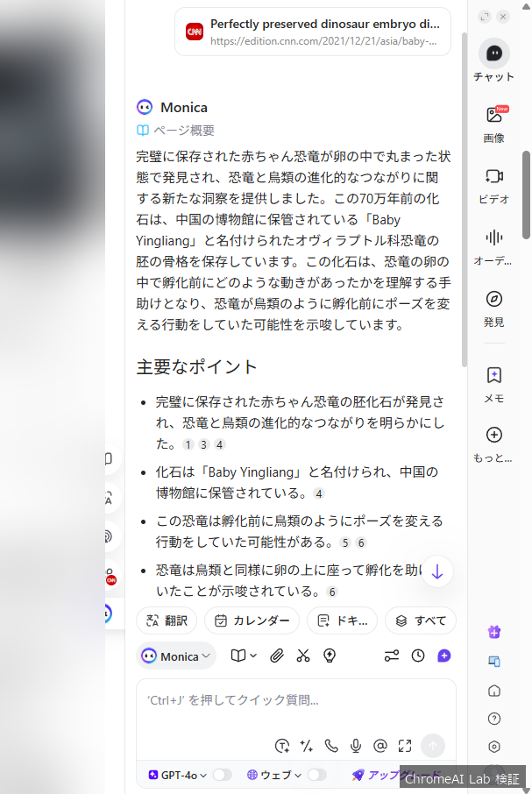Open the チャット (Chat) sidebar icon
532x794 pixels.
(494, 53)
